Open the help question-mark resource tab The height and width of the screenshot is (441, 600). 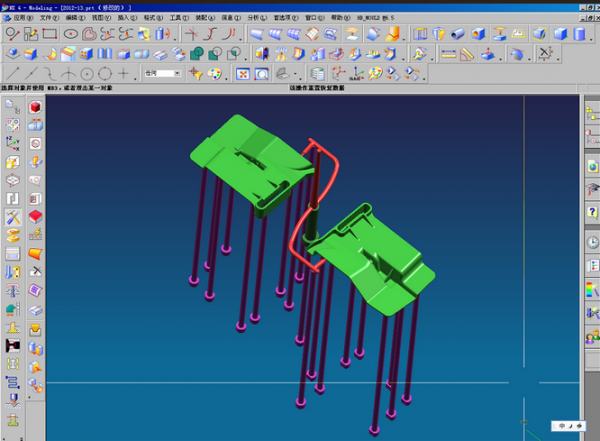click(592, 212)
